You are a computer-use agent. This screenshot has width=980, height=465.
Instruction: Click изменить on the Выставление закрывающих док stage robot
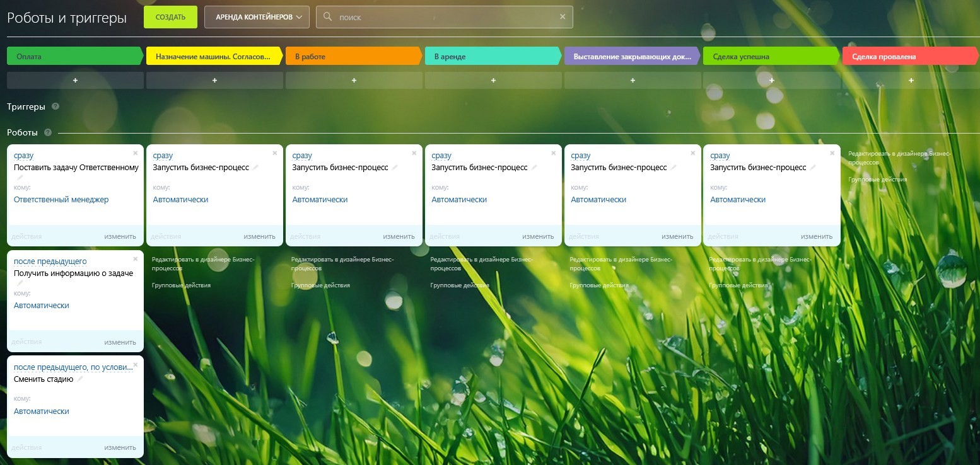coord(678,236)
